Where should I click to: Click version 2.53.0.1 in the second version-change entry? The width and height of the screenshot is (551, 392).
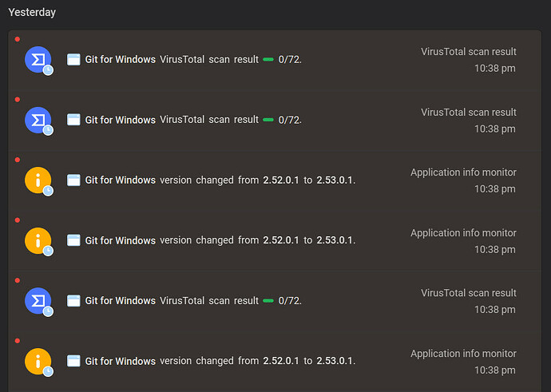coord(335,240)
